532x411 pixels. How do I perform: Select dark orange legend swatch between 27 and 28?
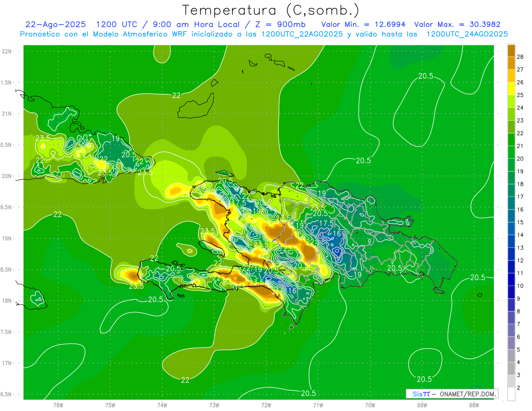click(511, 63)
